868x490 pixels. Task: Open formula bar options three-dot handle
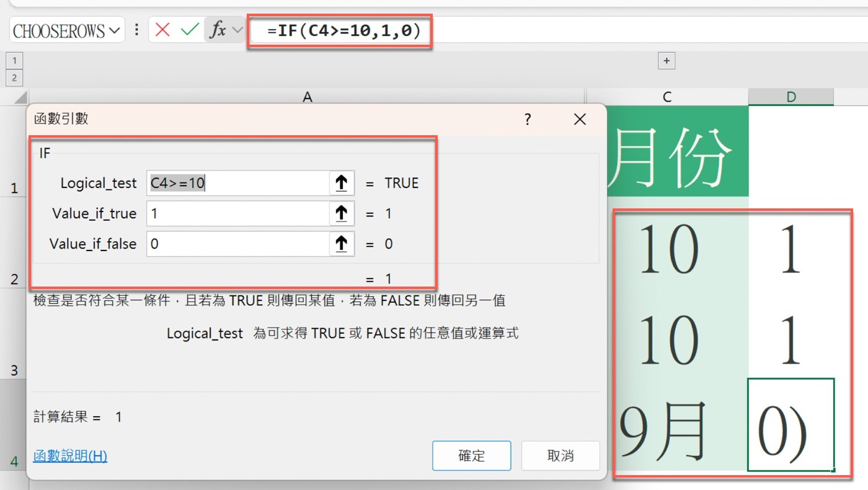coord(136,30)
